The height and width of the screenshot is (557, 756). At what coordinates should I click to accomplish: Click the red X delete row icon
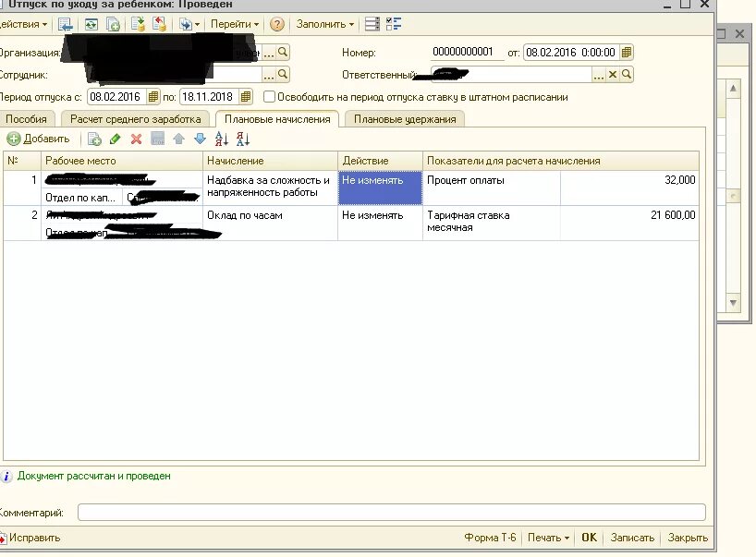pyautogui.click(x=137, y=139)
